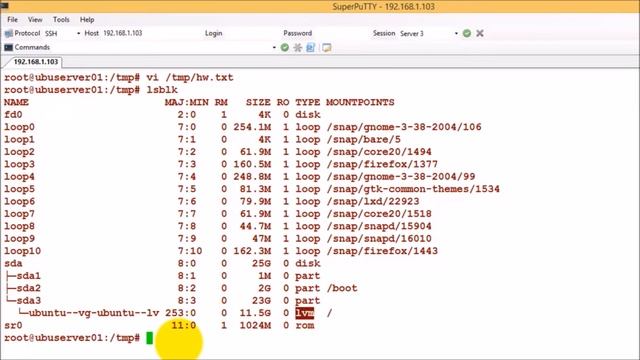Click the green send command icon
The image size is (640, 360).
point(285,48)
